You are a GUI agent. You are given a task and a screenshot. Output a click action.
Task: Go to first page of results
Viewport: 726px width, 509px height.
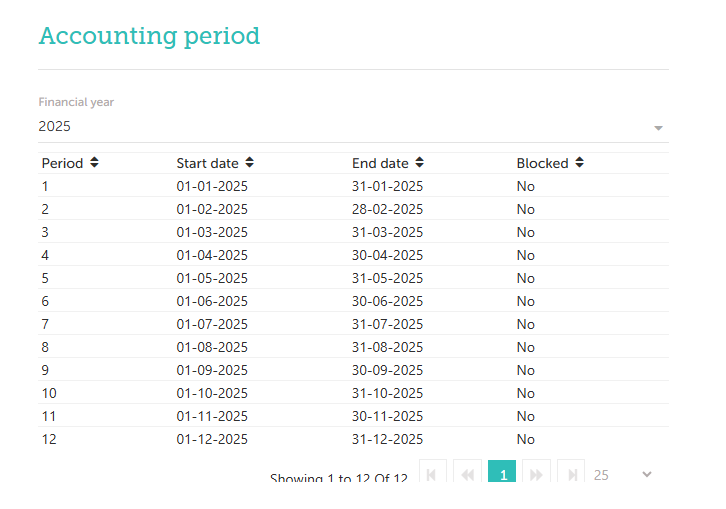(x=432, y=475)
